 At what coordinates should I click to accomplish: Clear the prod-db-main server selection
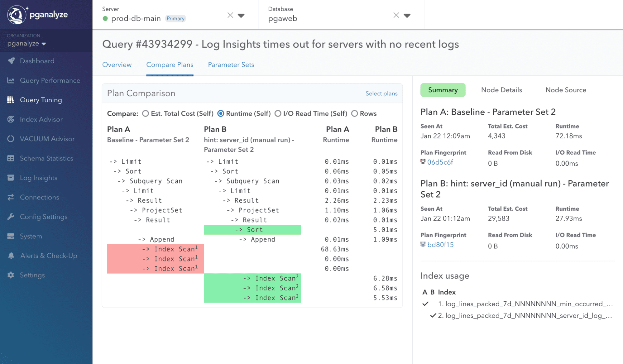230,15
